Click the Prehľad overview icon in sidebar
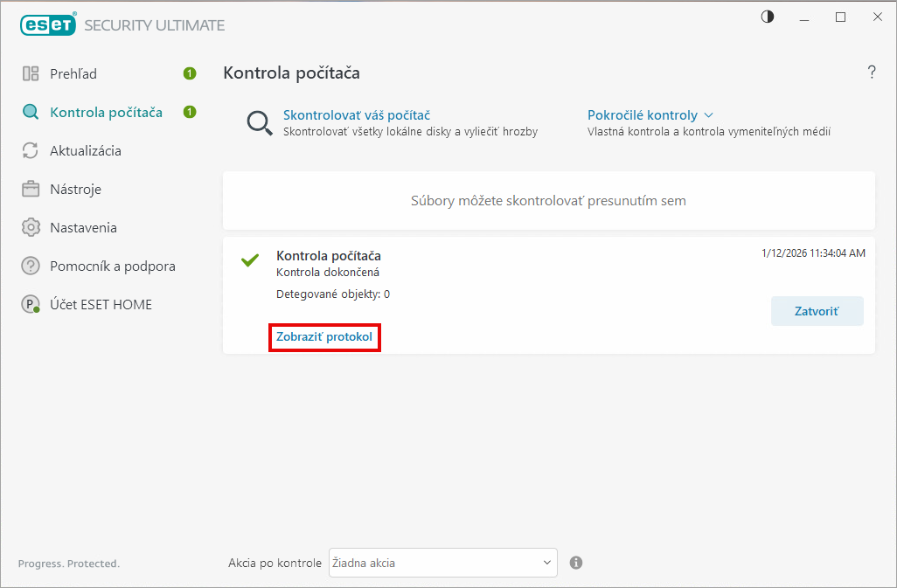Screen dimensions: 897x588 click(x=31, y=73)
